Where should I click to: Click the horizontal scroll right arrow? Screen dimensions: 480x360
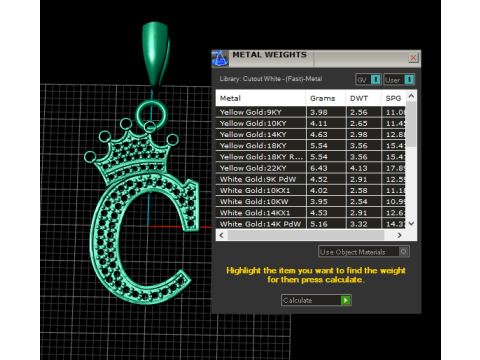tap(399, 235)
